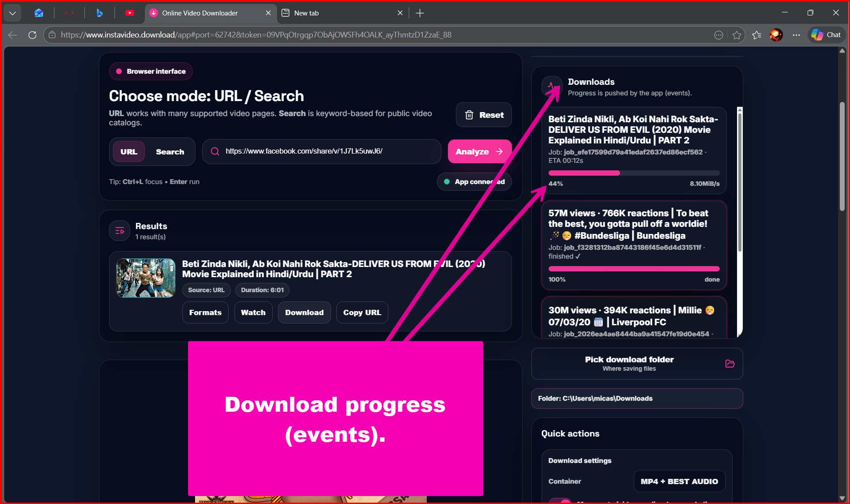The image size is (850, 504).
Task: Click the trash icon on the Reset button
Action: (x=469, y=115)
